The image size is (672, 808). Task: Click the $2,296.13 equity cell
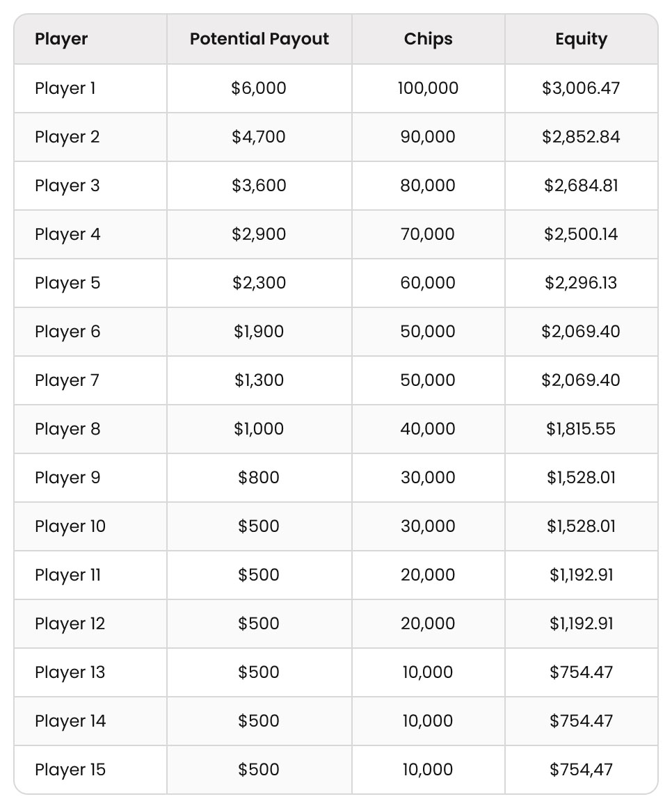tap(581, 283)
